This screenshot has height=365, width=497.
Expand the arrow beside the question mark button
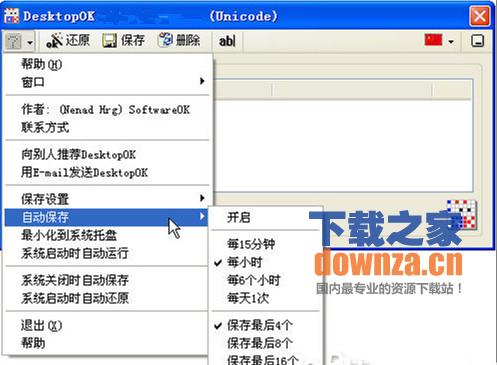pyautogui.click(x=30, y=42)
